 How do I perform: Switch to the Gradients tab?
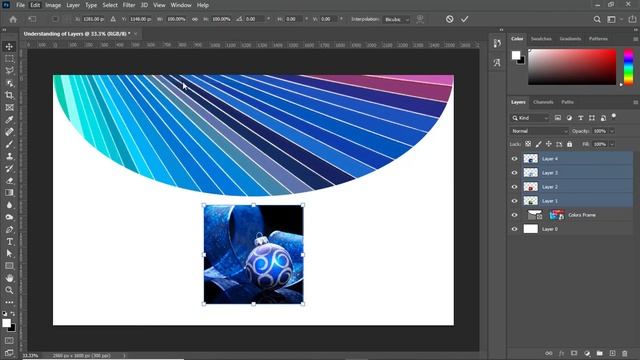[570, 39]
